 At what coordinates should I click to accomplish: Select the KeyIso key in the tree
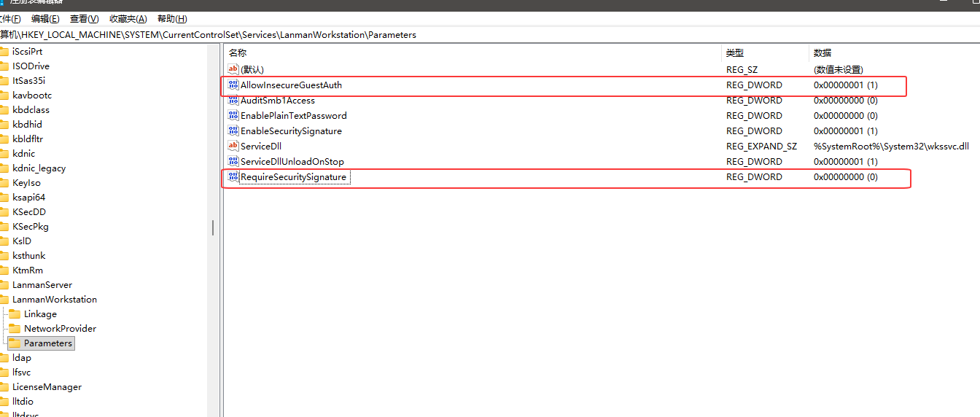(26, 182)
